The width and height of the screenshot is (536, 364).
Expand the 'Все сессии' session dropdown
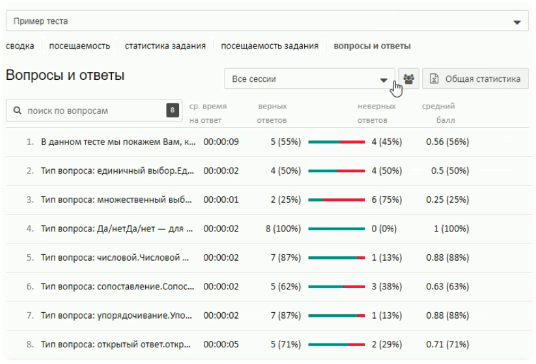click(309, 79)
